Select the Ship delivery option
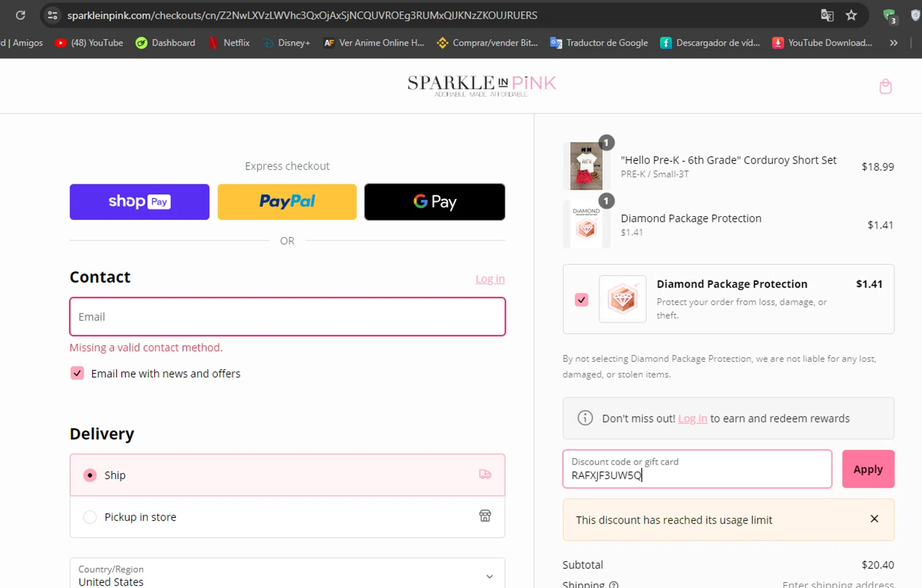The width and height of the screenshot is (922, 588). (x=90, y=475)
